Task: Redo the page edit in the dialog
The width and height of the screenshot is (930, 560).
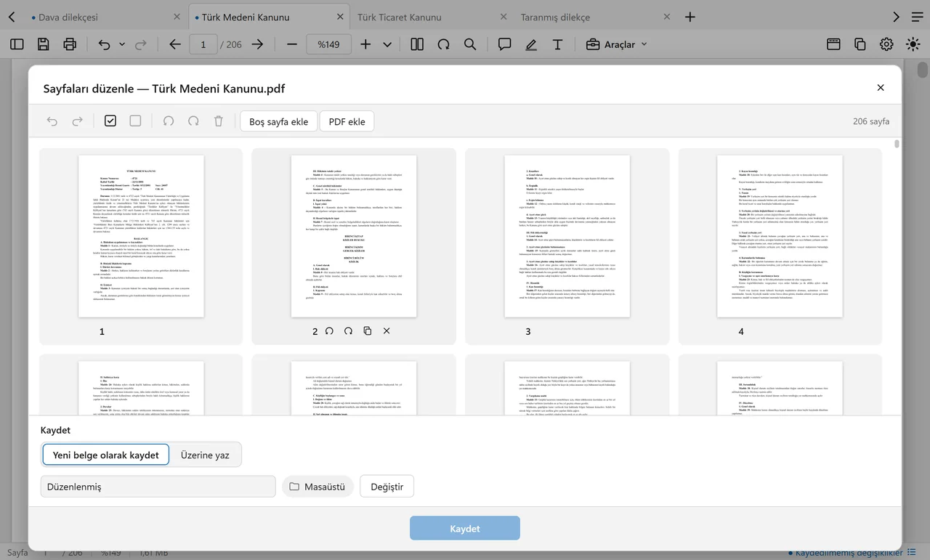Action: 77,121
